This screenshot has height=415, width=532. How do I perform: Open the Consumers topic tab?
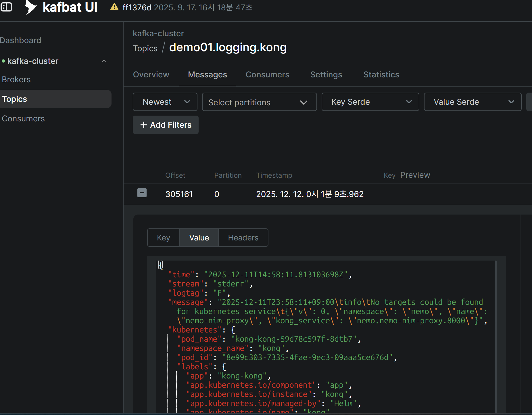tap(267, 74)
